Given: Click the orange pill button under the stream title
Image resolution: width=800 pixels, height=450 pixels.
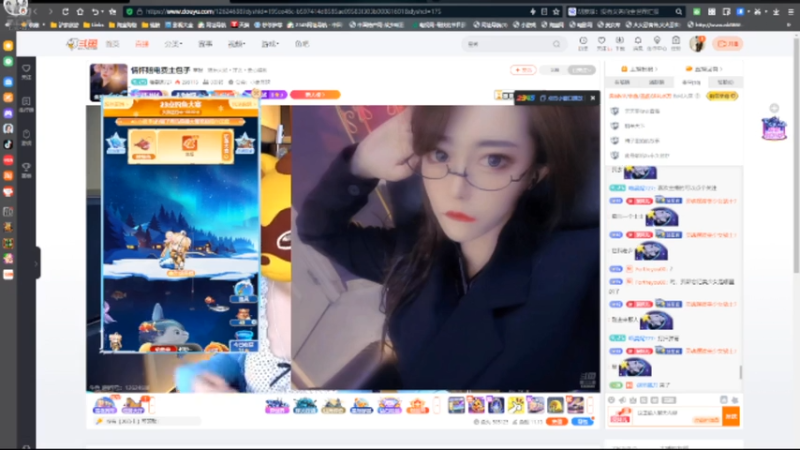Looking at the screenshot, I should click(315, 94).
